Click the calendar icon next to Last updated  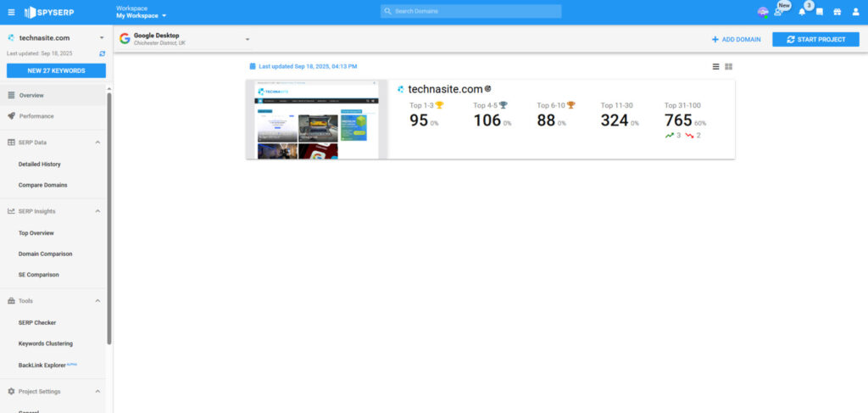click(253, 66)
